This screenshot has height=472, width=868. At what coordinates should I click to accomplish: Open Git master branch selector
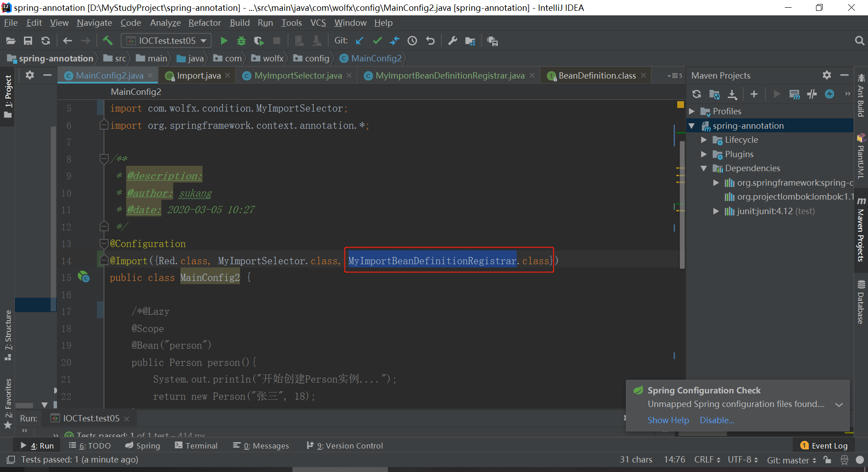coord(792,460)
